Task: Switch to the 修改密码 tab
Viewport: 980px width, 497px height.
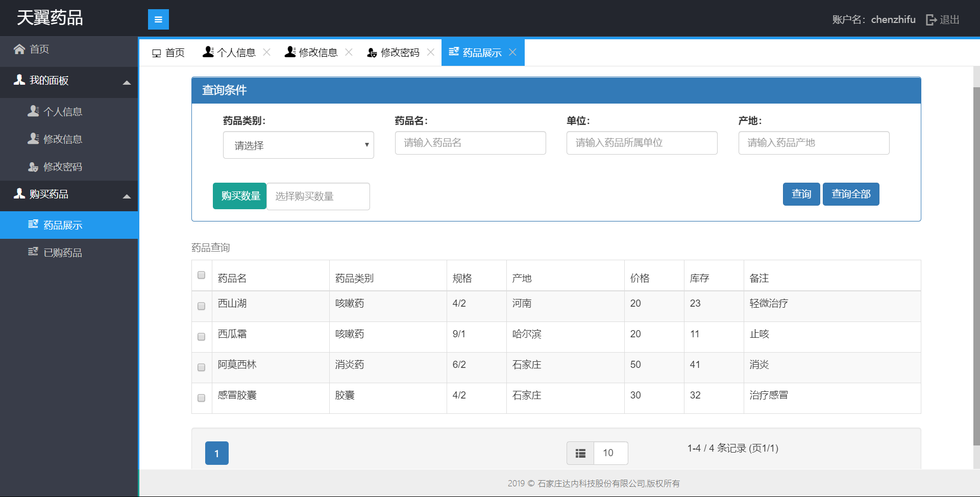Action: [393, 53]
